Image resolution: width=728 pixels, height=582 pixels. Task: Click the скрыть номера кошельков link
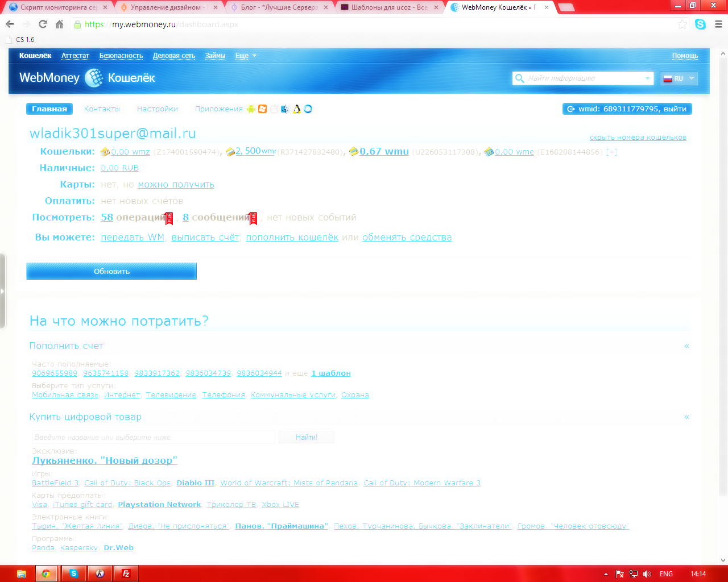[x=638, y=138]
